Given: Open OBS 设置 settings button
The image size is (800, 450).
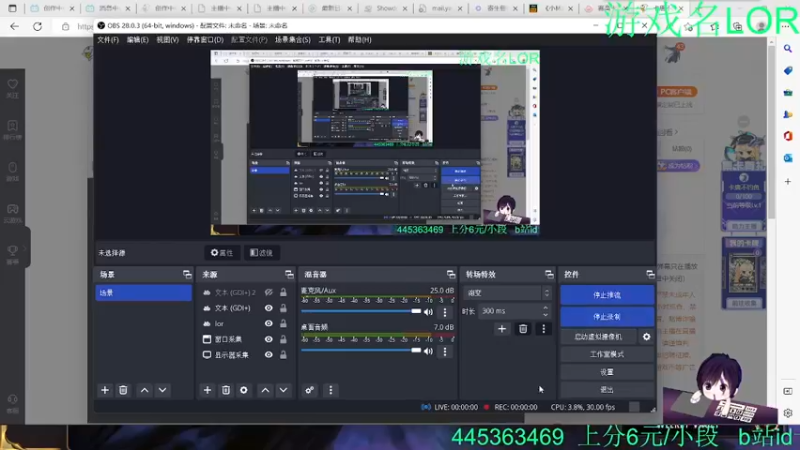Looking at the screenshot, I should (x=607, y=372).
